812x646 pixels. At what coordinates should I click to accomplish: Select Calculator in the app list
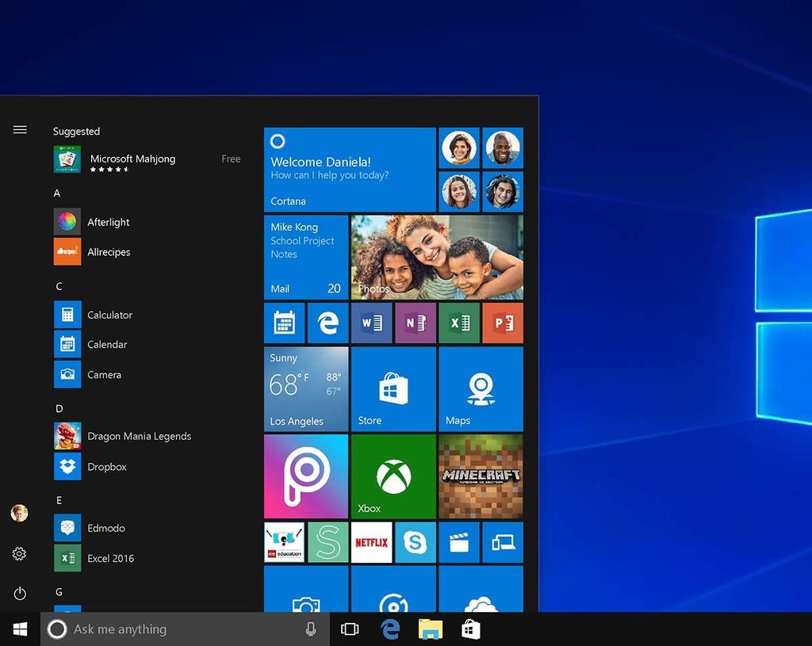pyautogui.click(x=109, y=315)
